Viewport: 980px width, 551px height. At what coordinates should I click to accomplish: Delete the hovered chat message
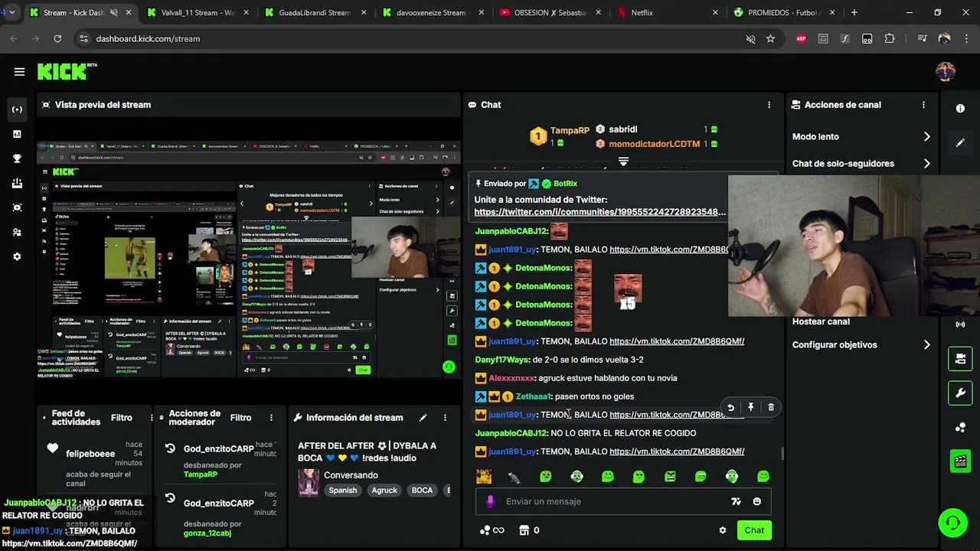click(771, 408)
